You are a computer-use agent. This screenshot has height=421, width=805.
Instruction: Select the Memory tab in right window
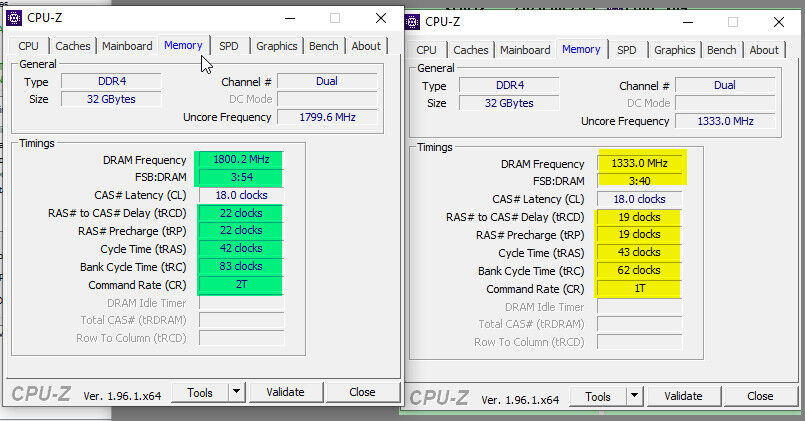[581, 49]
